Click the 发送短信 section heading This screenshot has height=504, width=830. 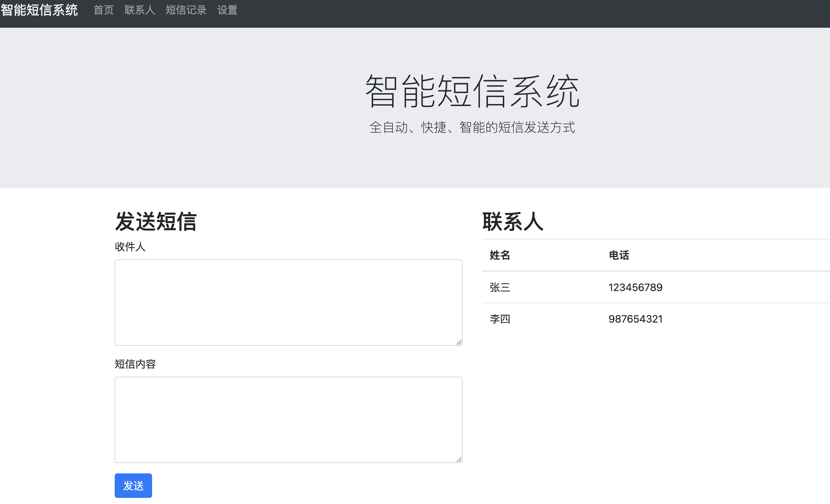[156, 222]
